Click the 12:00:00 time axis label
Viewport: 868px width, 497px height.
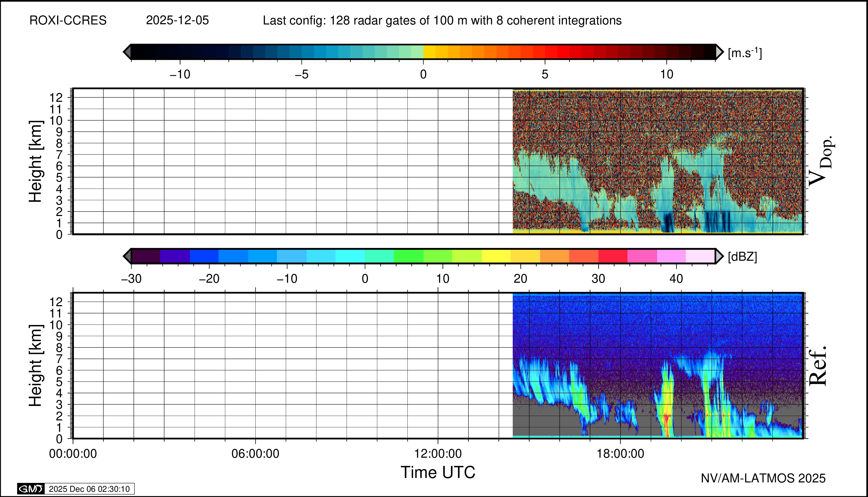coord(438,454)
